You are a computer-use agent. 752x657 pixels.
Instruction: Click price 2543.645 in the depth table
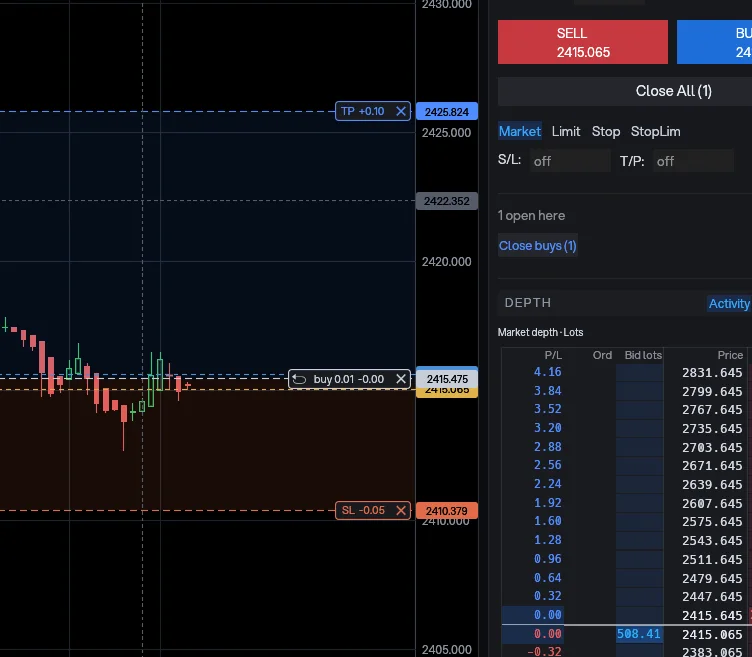tap(712, 540)
